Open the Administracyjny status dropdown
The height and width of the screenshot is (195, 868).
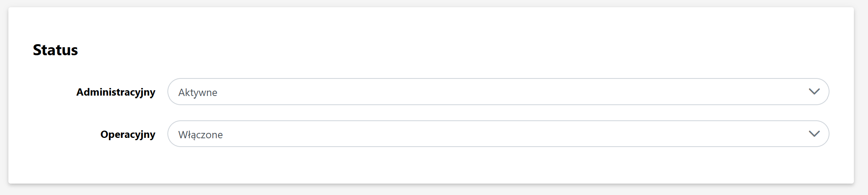(498, 92)
